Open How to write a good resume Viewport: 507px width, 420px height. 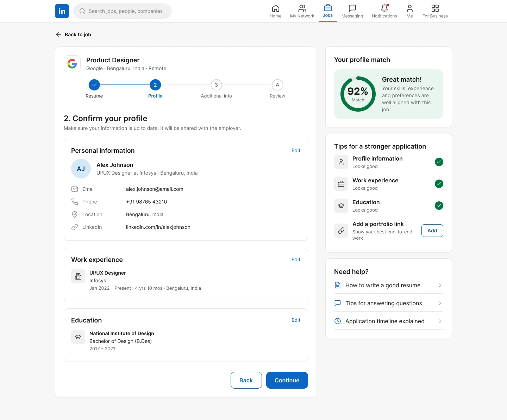(x=388, y=285)
